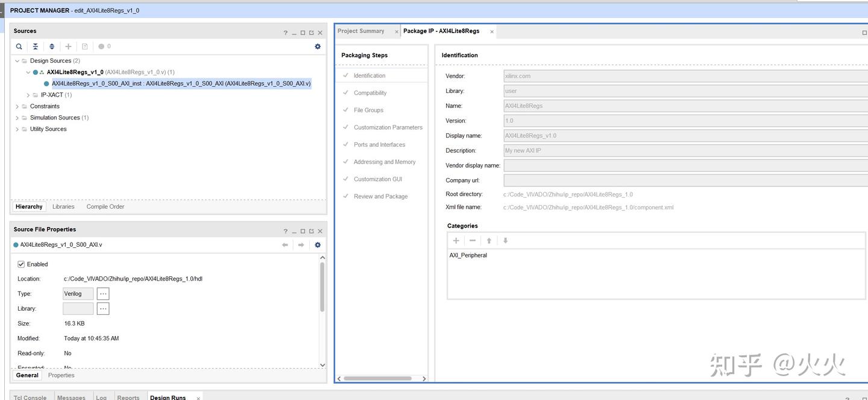Viewport: 868px width, 400px height.
Task: Remove category with the minus icon
Action: point(473,241)
